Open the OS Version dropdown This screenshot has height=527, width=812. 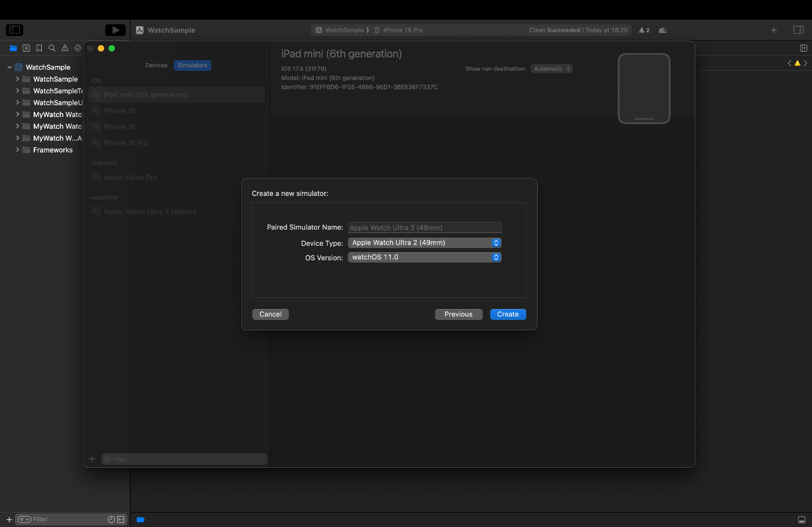[425, 257]
